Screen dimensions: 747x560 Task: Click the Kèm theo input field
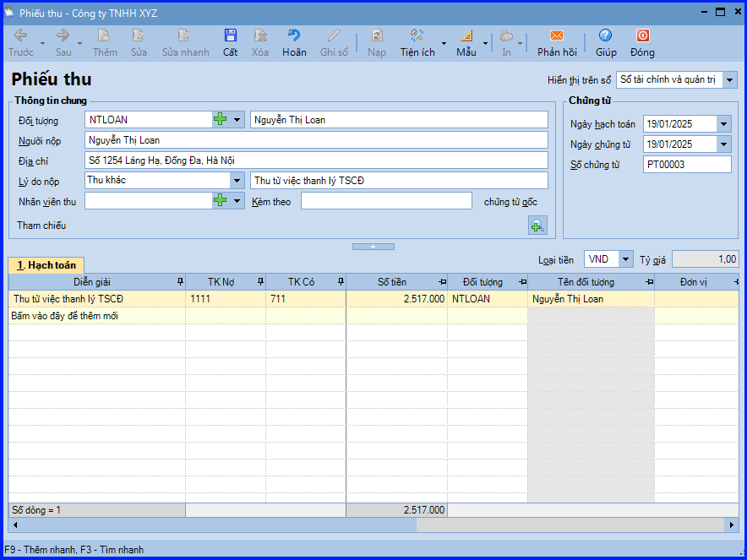pos(386,200)
